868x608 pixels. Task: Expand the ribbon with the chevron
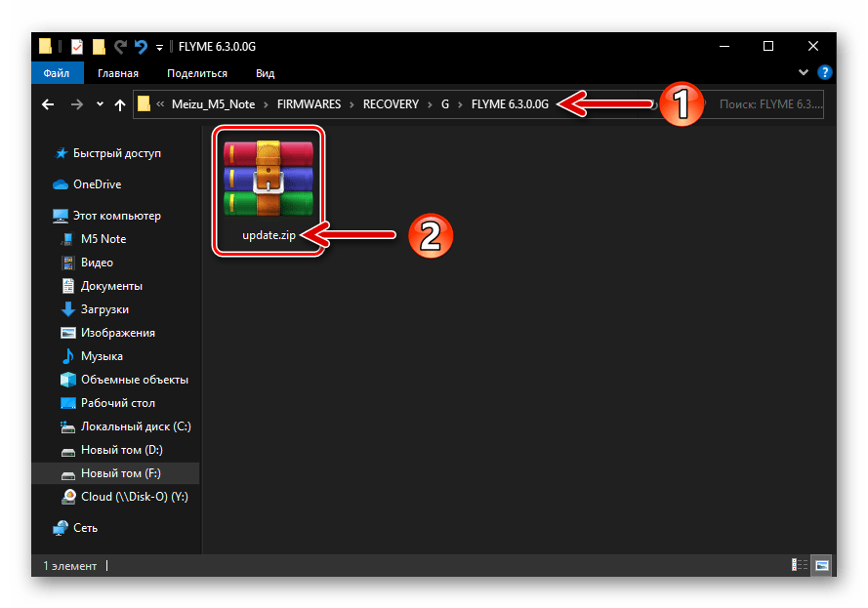pyautogui.click(x=804, y=72)
